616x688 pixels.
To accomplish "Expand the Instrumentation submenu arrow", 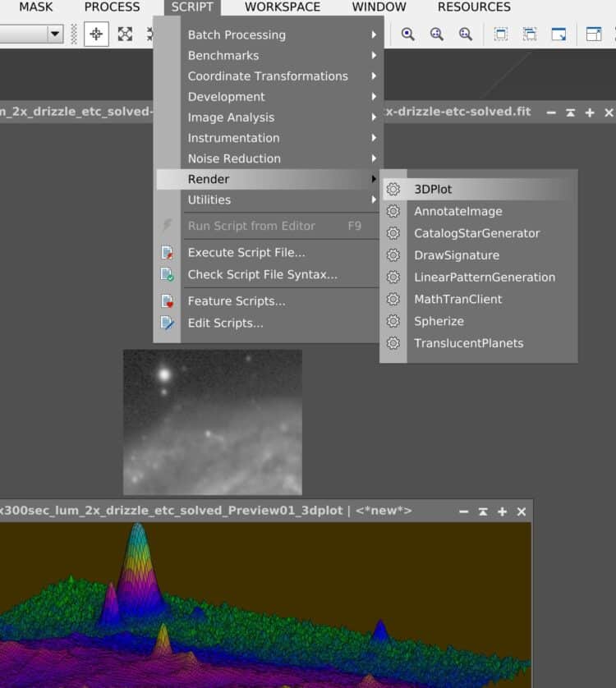I will [374, 137].
